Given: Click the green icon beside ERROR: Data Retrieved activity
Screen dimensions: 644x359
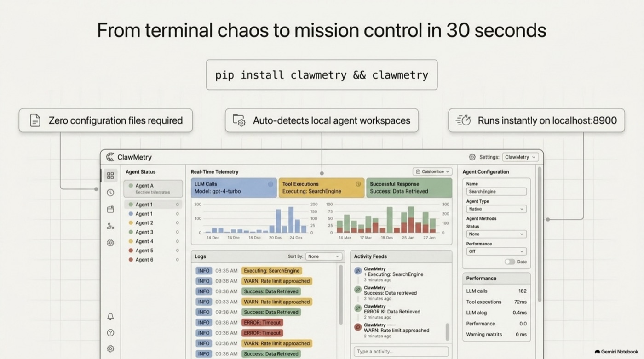Looking at the screenshot, I should [358, 308].
